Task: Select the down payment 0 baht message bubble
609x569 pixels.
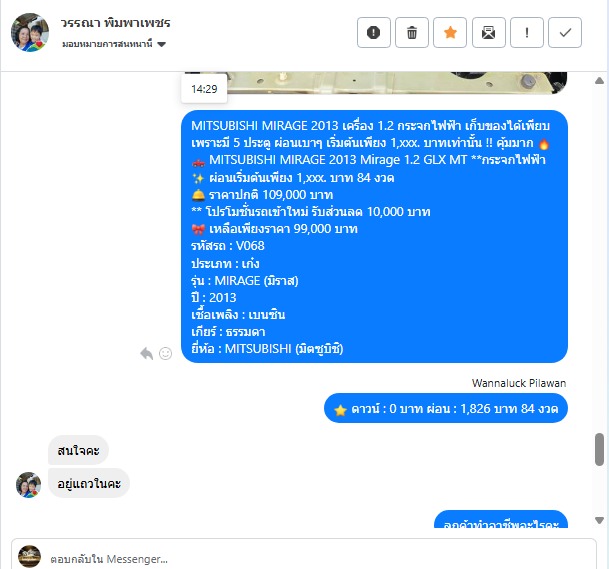Action: tap(446, 408)
